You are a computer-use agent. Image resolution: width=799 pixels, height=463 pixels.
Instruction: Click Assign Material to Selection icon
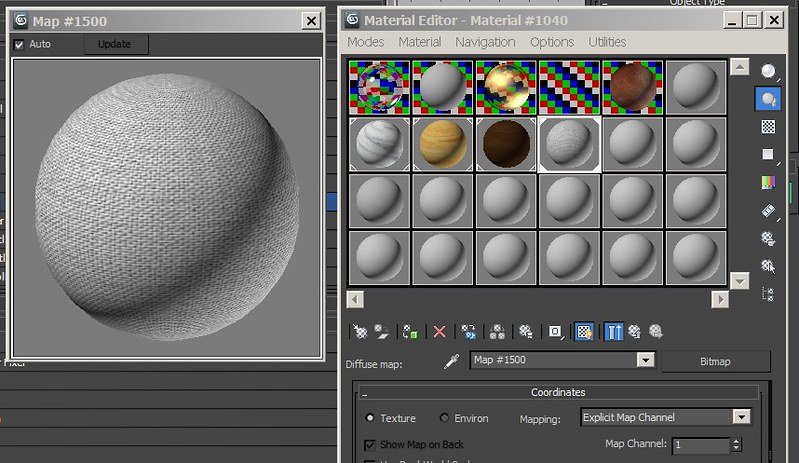tap(410, 331)
